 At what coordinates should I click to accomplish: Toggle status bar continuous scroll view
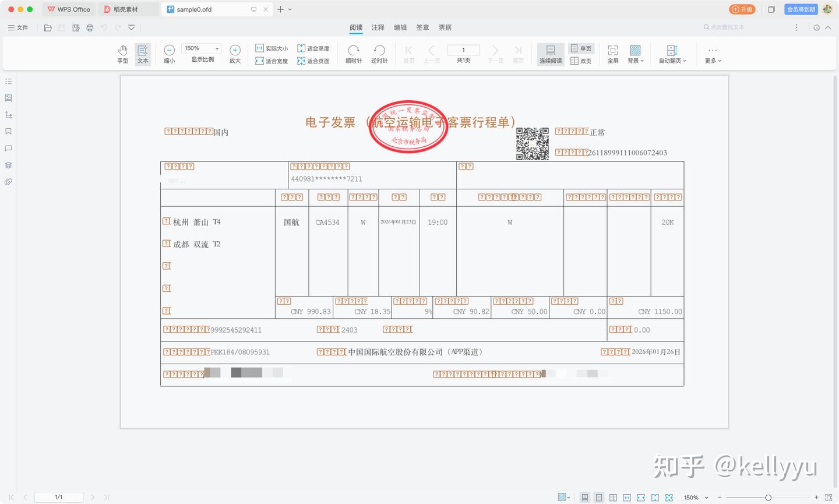click(x=584, y=498)
